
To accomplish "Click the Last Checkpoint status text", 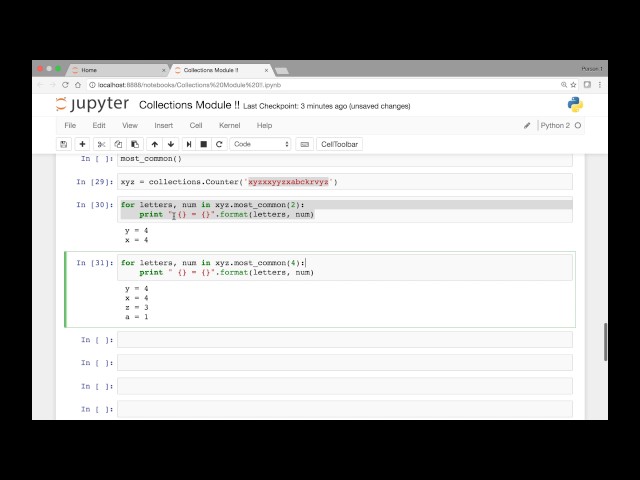I will point(327,106).
